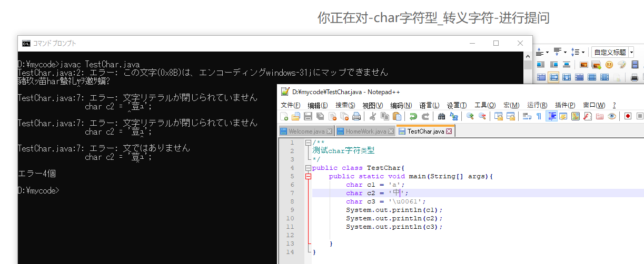Toggle Word Wrap in Notepad++ toolbar

click(527, 116)
